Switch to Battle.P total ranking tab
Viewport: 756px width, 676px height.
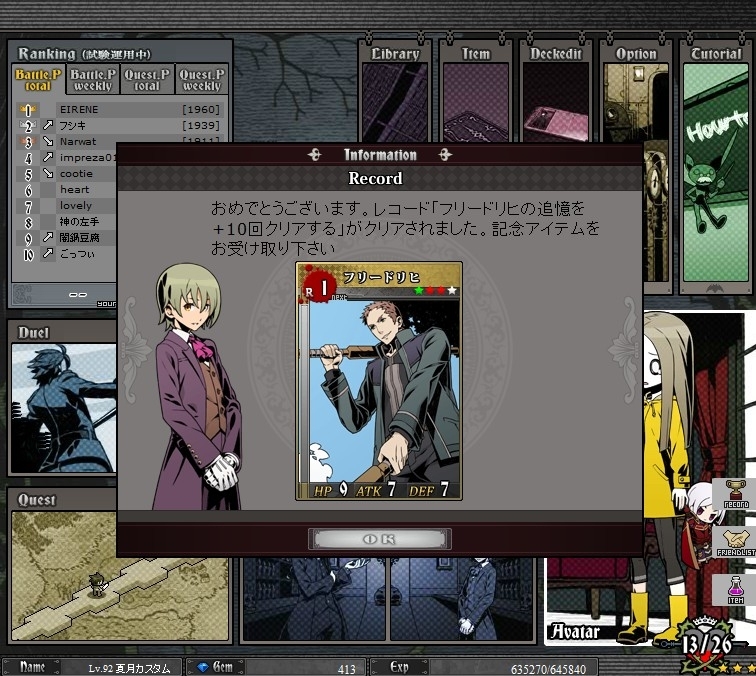point(38,80)
